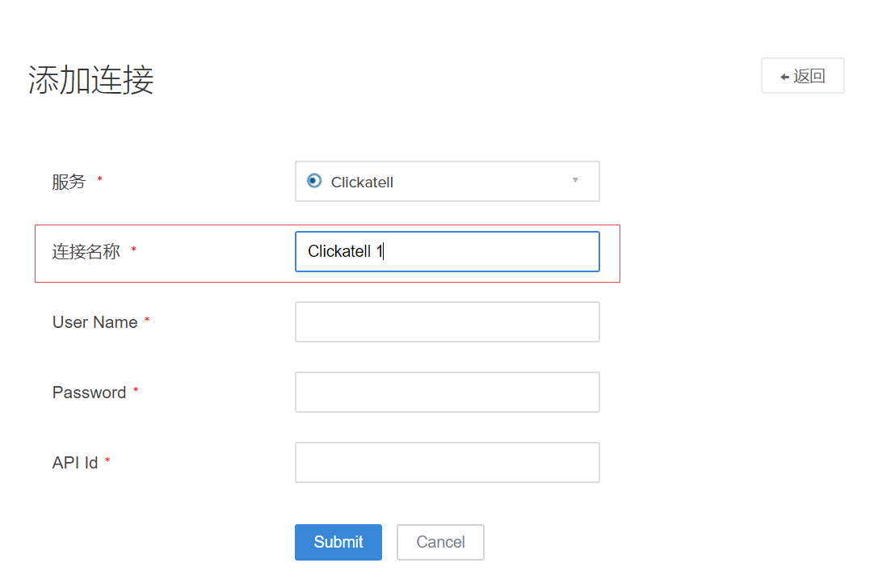Click the Clickatell logo icon in service field
The image size is (874, 588).
314,181
